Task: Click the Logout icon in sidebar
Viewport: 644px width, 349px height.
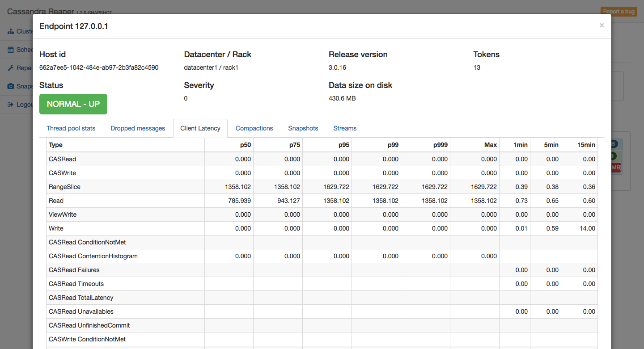Action: [x=11, y=105]
